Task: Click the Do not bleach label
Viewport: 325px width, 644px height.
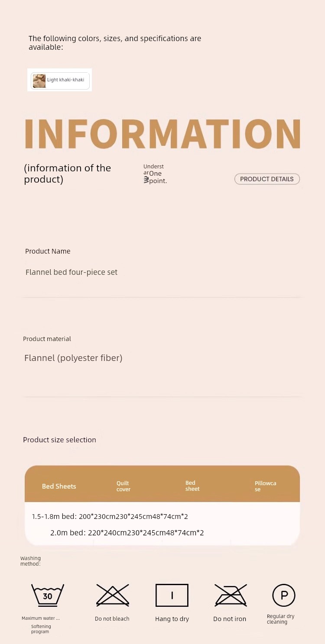Action: click(x=112, y=619)
